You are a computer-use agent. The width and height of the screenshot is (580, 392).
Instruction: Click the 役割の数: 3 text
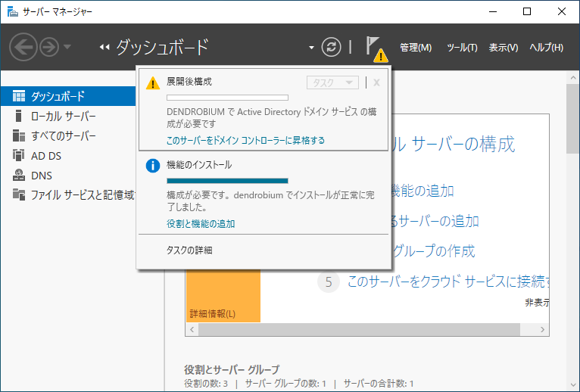click(206, 384)
